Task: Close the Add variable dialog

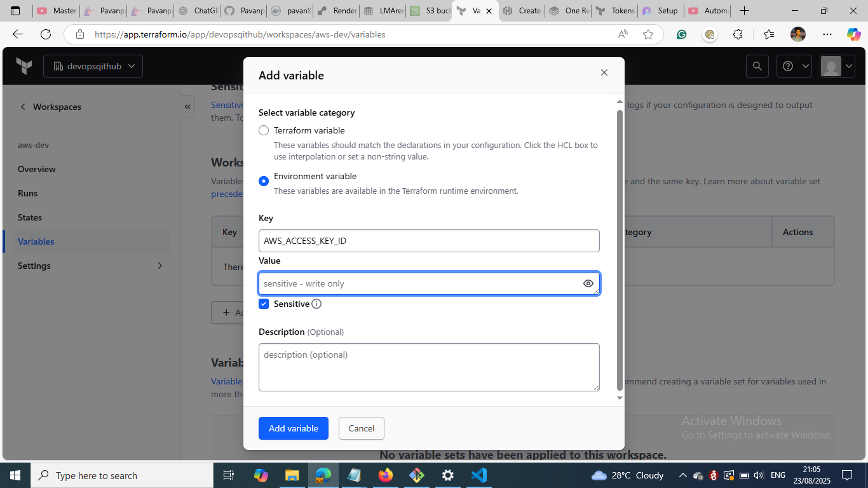Action: point(604,72)
